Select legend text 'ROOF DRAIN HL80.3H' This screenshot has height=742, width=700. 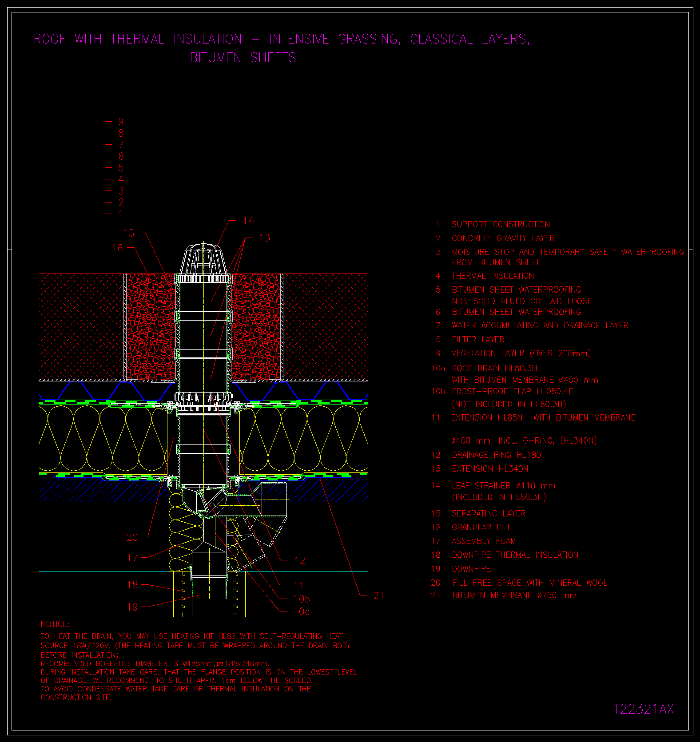(x=494, y=368)
